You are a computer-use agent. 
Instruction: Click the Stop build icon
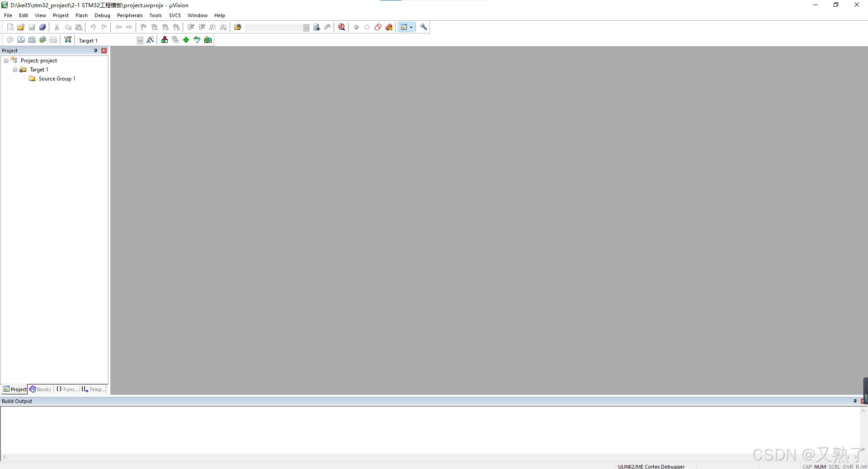pyautogui.click(x=53, y=40)
